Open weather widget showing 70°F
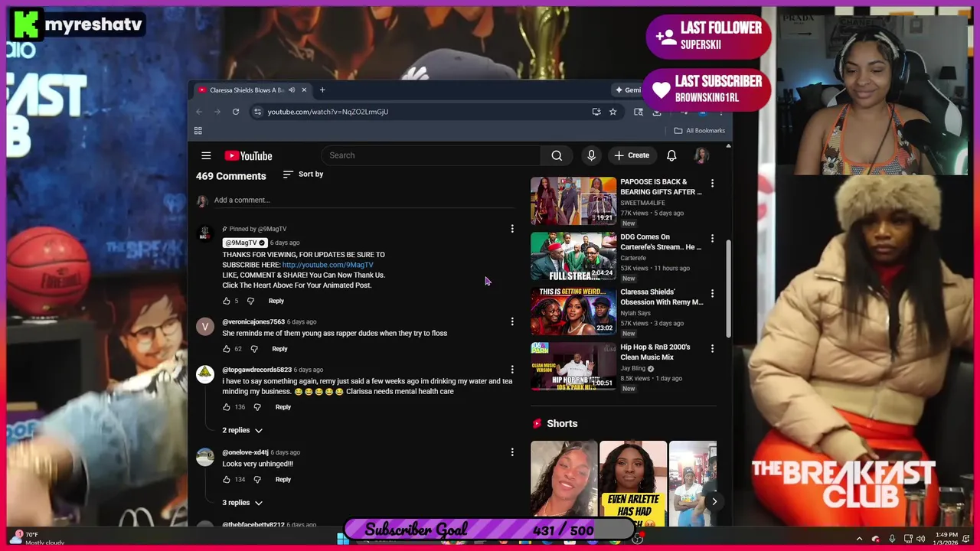 [38, 539]
